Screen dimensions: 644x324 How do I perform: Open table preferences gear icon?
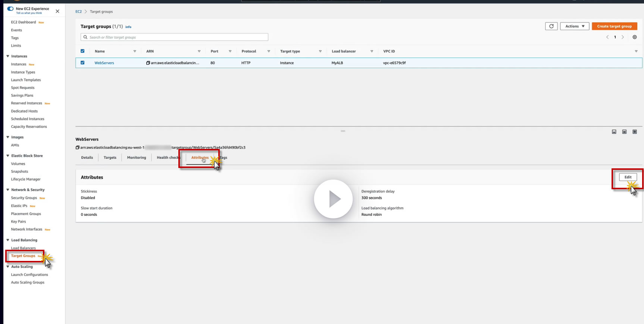(x=635, y=37)
